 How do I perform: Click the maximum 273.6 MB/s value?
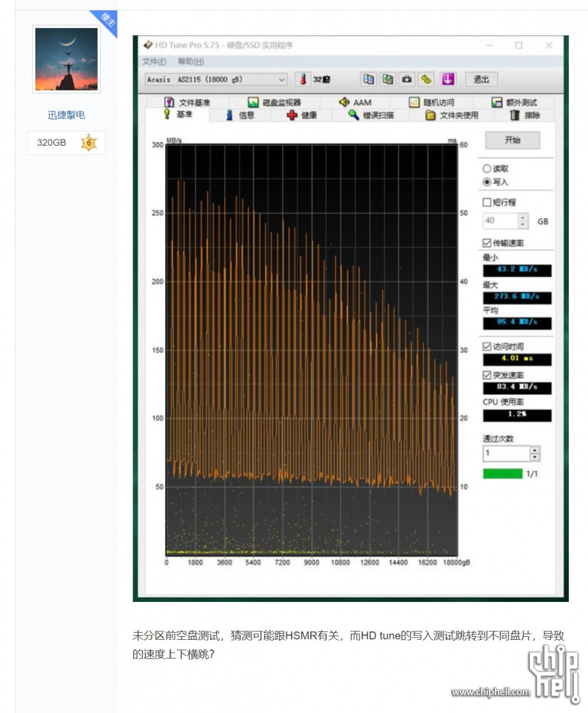pos(517,298)
